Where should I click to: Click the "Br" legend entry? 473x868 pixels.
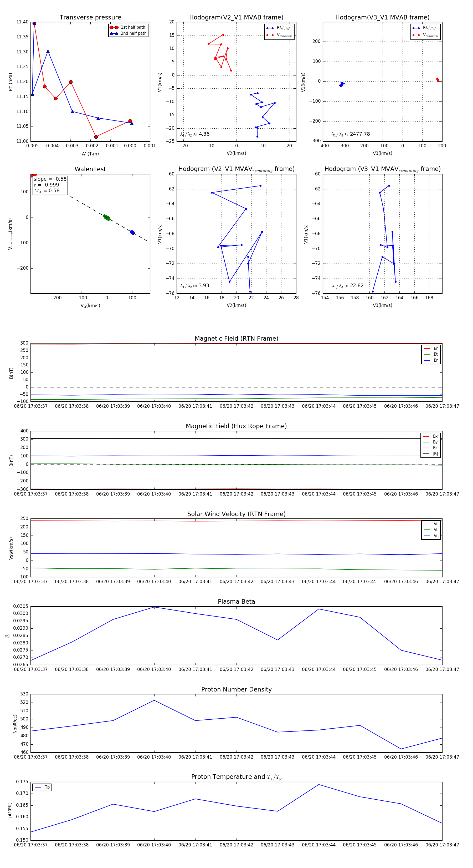[x=431, y=349]
